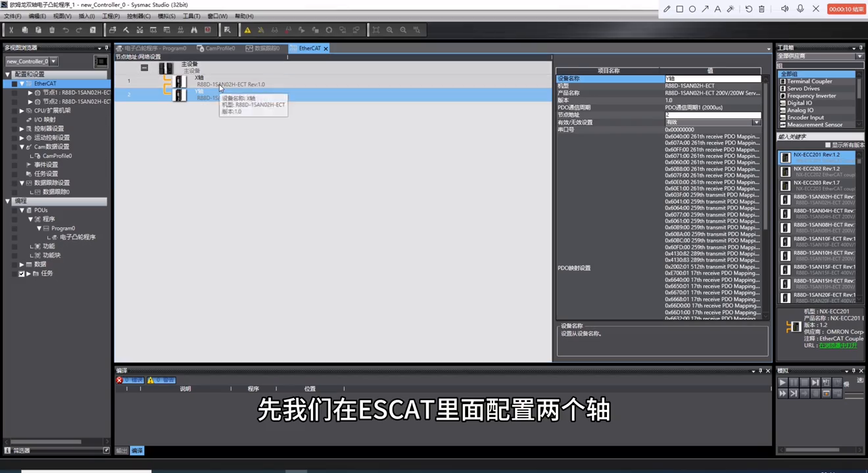
Task: Click the Zoom In magnifier in the toolbar
Action: click(x=390, y=30)
